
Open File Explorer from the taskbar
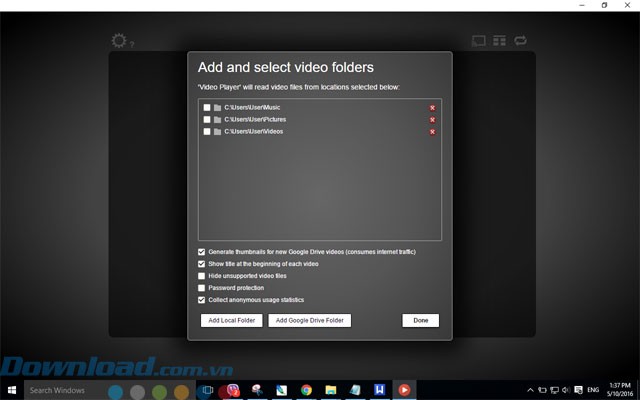(x=331, y=390)
